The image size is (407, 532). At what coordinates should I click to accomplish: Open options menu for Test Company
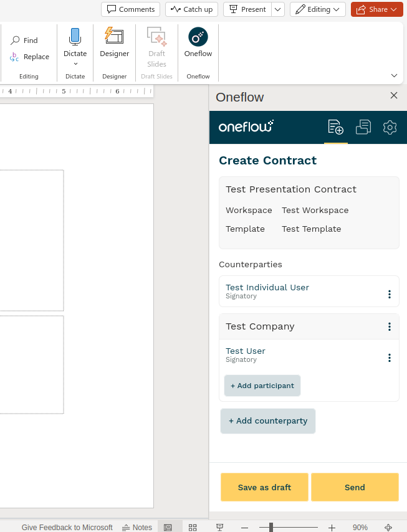[x=390, y=326]
